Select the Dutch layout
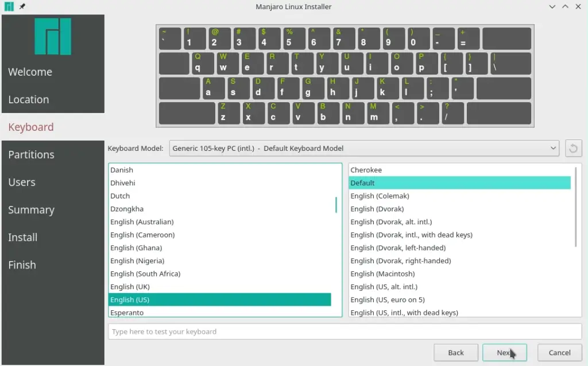588x366 pixels. [220, 196]
